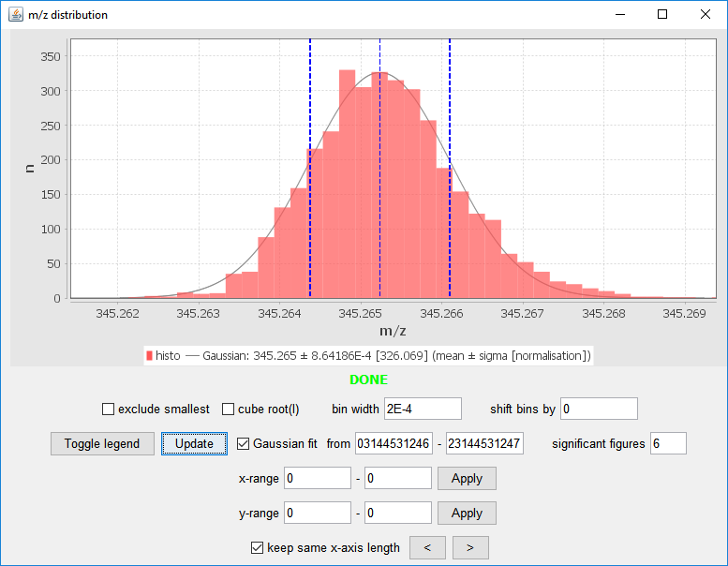Click the Toggle legend button
728x566 pixels.
(102, 444)
